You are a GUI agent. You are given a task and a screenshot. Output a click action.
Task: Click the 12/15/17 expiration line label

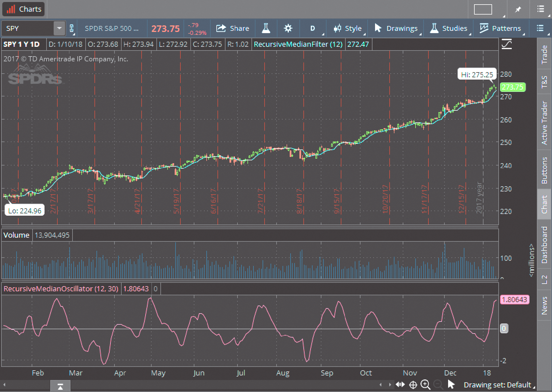(462, 199)
